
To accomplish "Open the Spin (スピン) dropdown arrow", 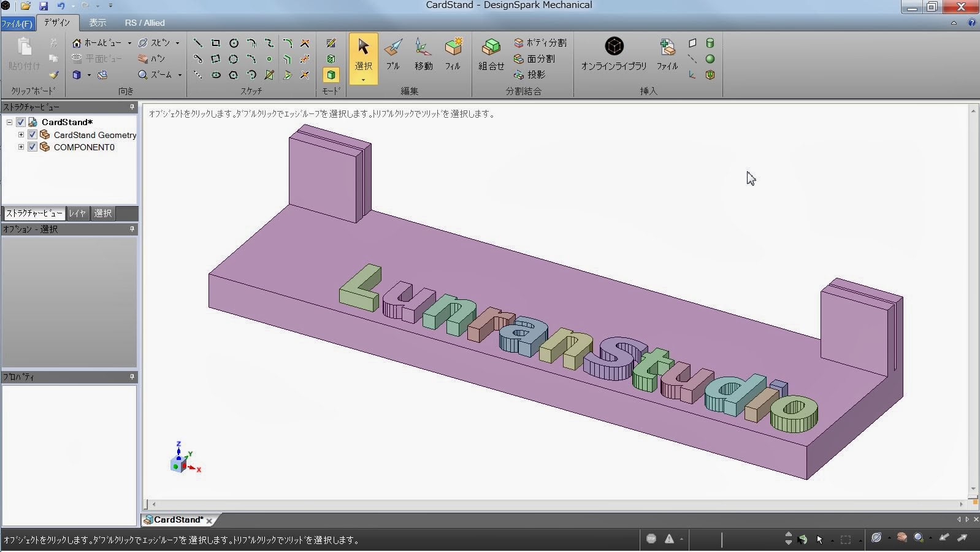I will coord(178,43).
